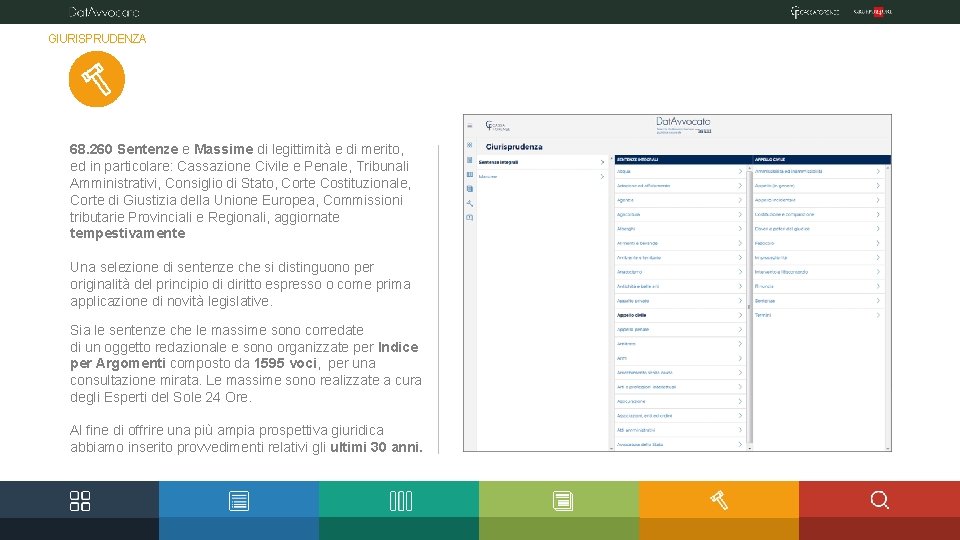Open the green newspaper icon section

point(562,501)
